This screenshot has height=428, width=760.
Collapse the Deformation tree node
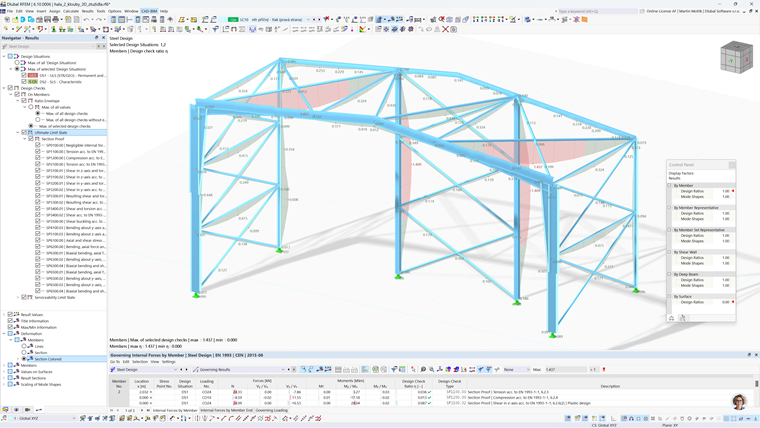click(x=4, y=333)
